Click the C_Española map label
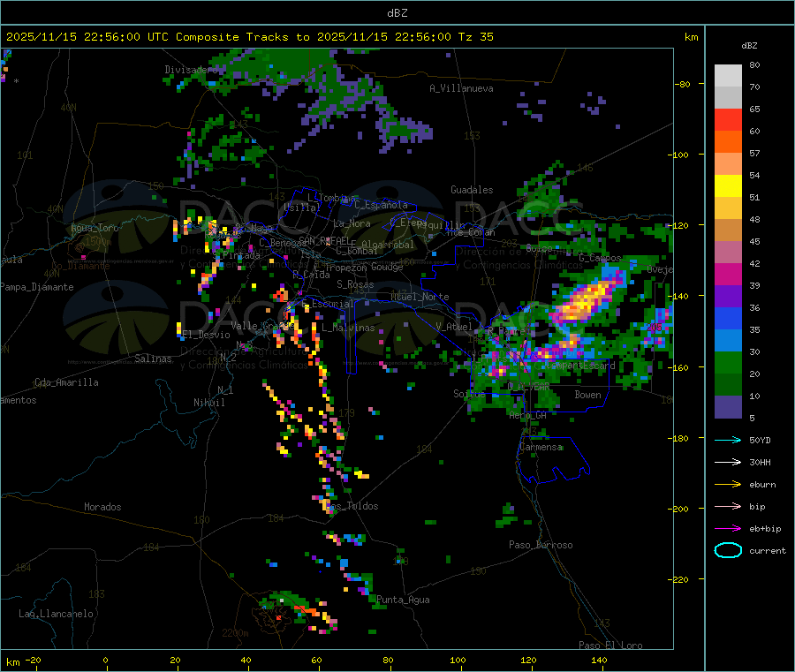795x672 pixels. click(x=381, y=205)
